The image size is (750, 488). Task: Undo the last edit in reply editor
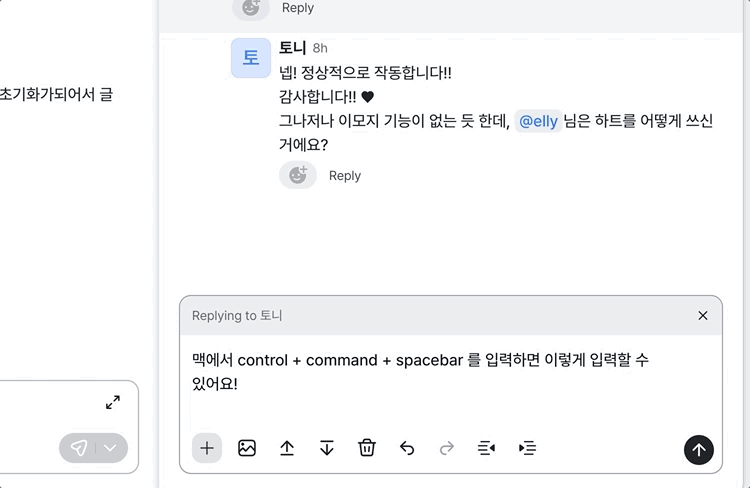click(x=407, y=448)
